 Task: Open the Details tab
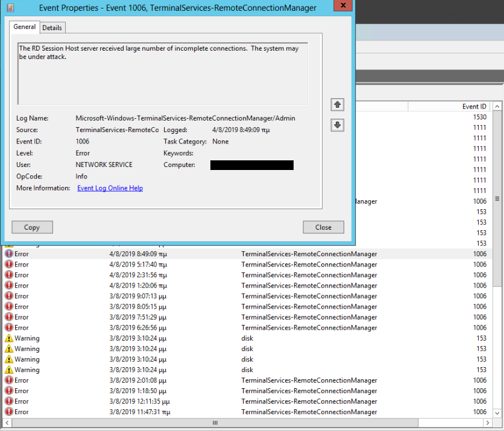[52, 28]
